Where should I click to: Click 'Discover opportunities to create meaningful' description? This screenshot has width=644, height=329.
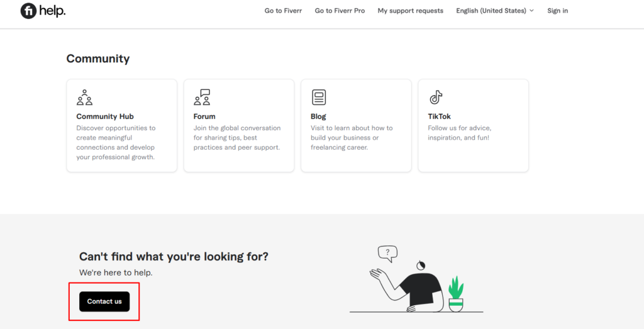116,143
